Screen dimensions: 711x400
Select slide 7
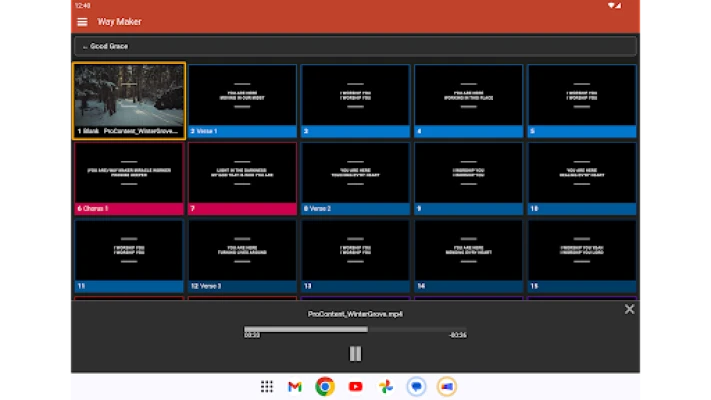point(242,178)
